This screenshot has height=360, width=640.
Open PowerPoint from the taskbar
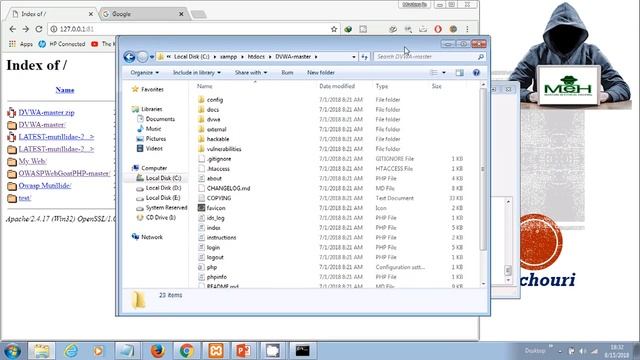pyautogui.click(x=244, y=351)
